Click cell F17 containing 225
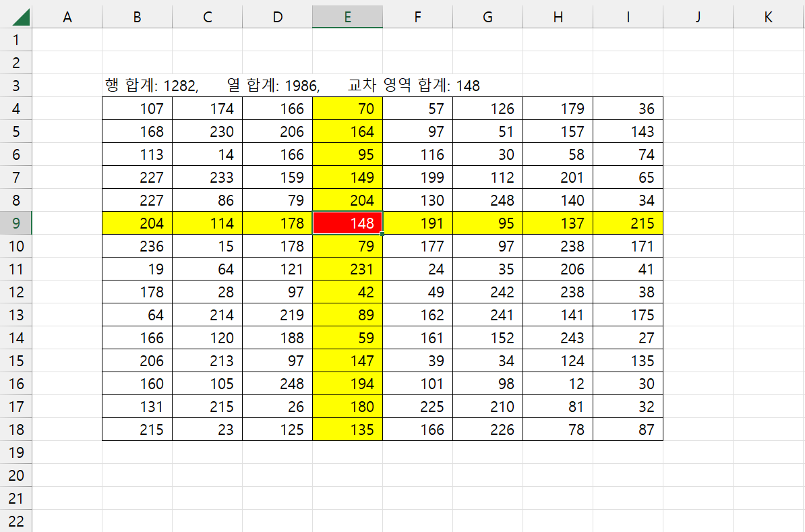 click(x=417, y=407)
